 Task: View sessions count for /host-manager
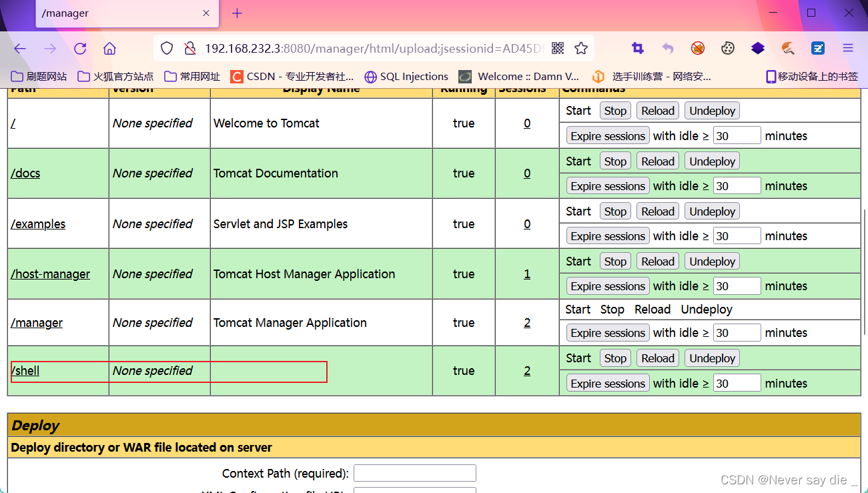pyautogui.click(x=527, y=274)
